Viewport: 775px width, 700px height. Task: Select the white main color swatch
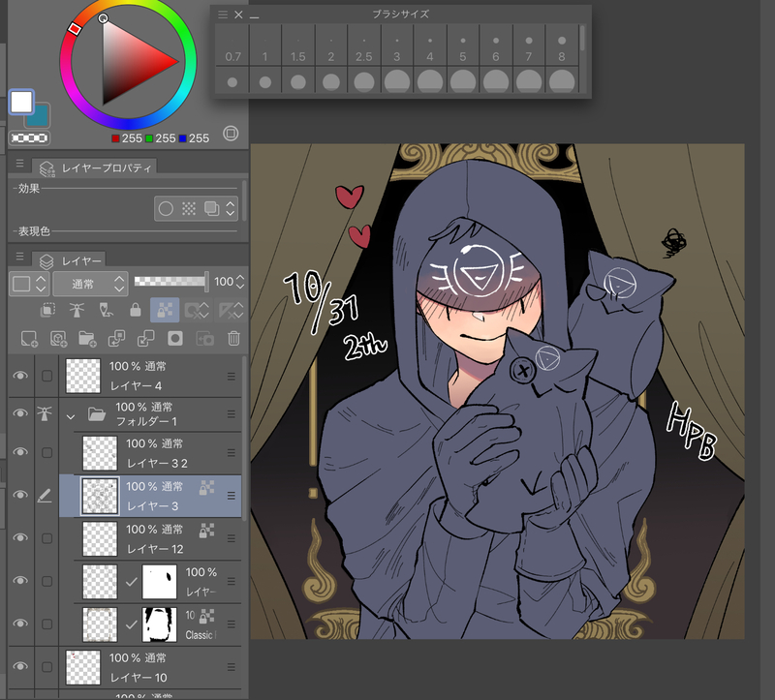(21, 102)
